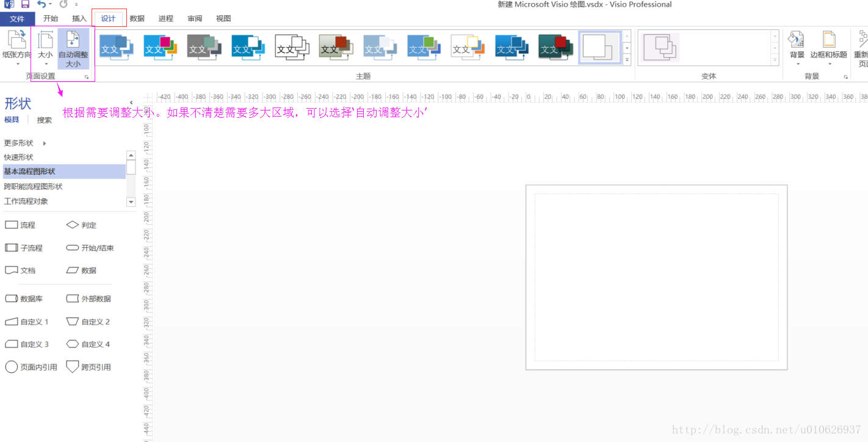
Task: Open the 背景 group dialog launcher
Action: point(845,78)
